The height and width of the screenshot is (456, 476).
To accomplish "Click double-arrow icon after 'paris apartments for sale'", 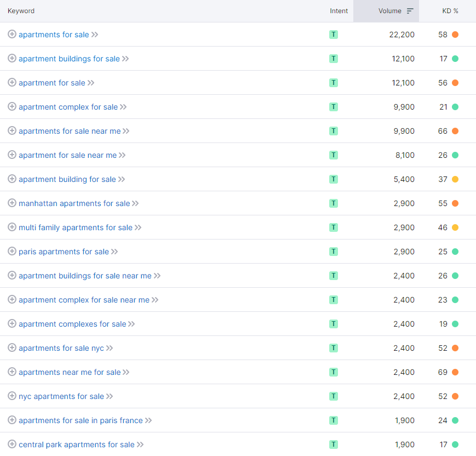I will point(114,252).
